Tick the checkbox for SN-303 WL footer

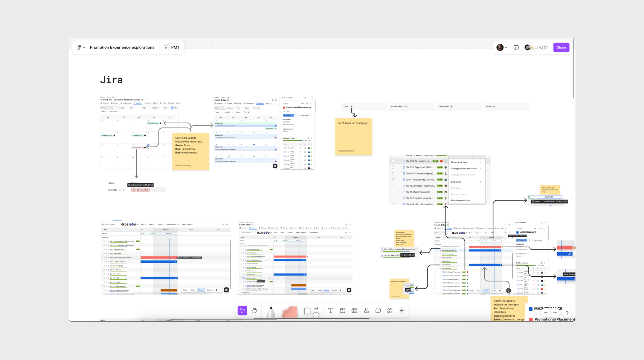click(x=393, y=161)
